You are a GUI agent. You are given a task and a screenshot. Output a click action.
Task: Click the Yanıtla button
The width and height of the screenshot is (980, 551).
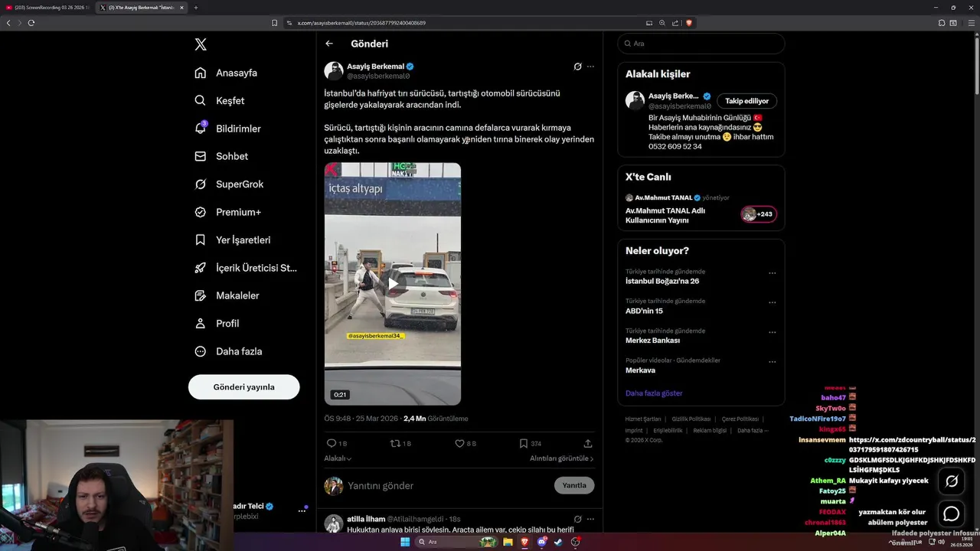574,485
